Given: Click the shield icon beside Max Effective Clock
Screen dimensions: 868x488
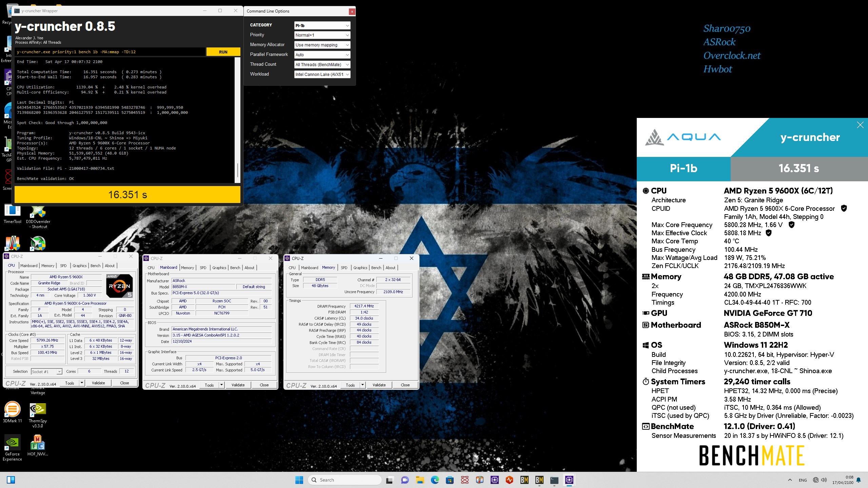Looking at the screenshot, I should tap(769, 233).
